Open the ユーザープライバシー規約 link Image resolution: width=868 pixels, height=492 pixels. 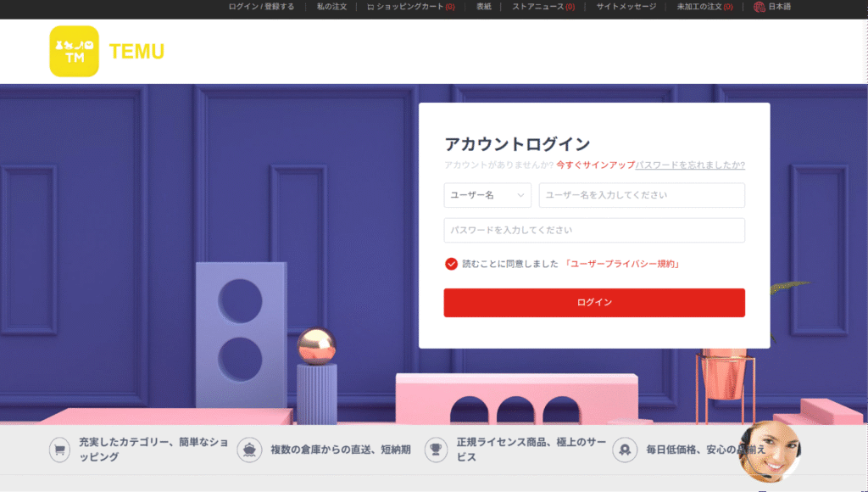coord(621,264)
